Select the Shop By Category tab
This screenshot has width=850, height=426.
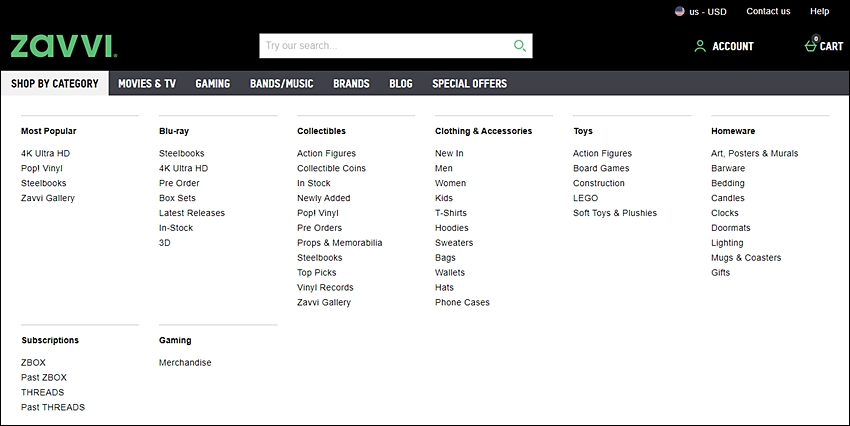55,83
